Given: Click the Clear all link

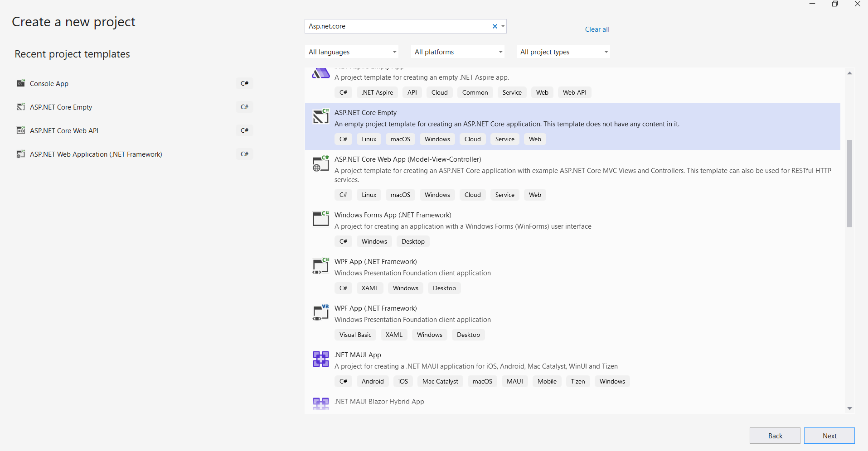Looking at the screenshot, I should tap(597, 29).
